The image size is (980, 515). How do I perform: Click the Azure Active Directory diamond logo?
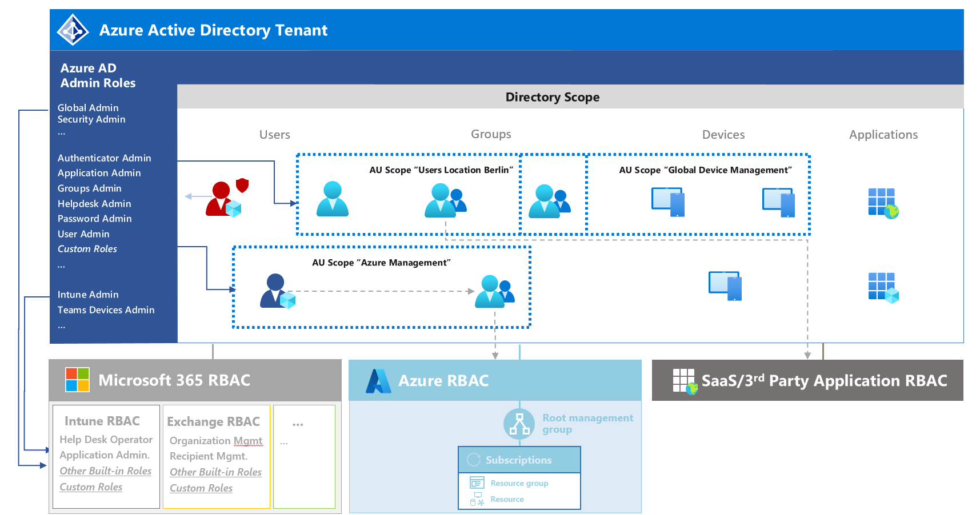point(73,30)
